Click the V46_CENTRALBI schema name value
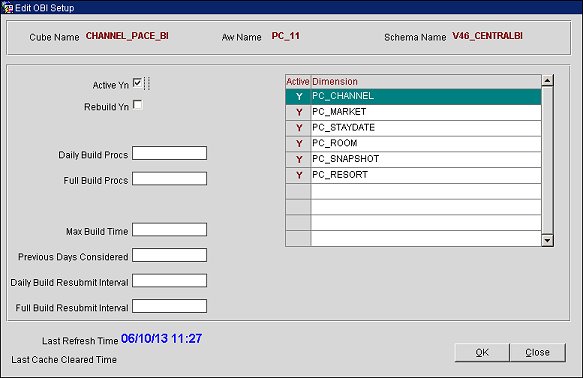 coord(487,36)
